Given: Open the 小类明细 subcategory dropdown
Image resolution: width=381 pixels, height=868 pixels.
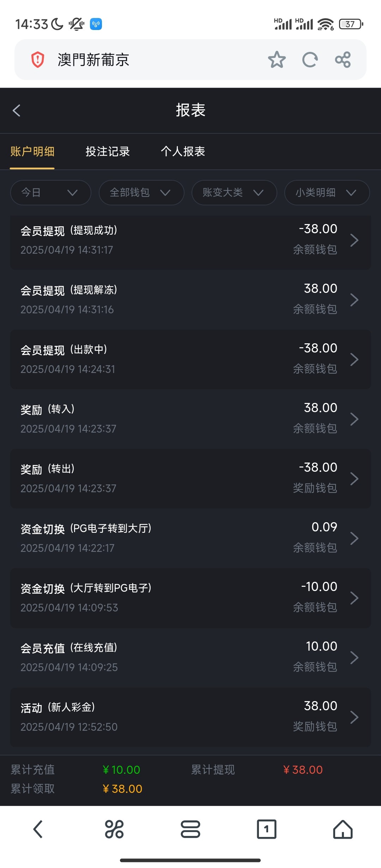Looking at the screenshot, I should click(327, 193).
